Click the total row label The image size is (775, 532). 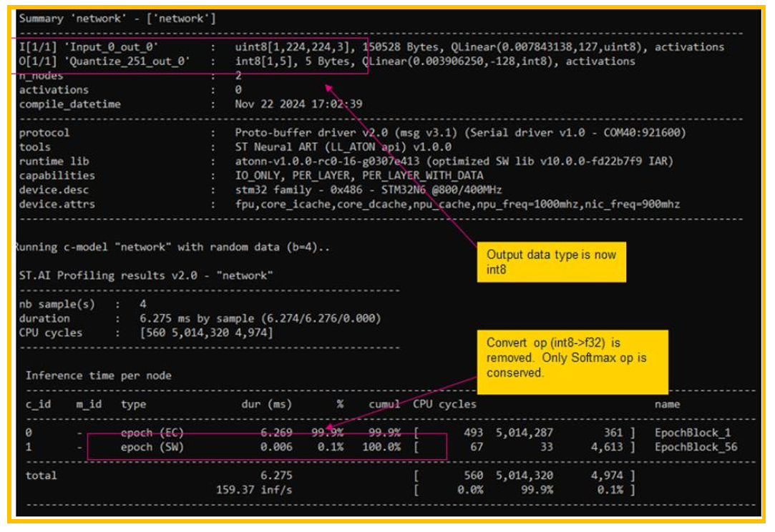41,476
